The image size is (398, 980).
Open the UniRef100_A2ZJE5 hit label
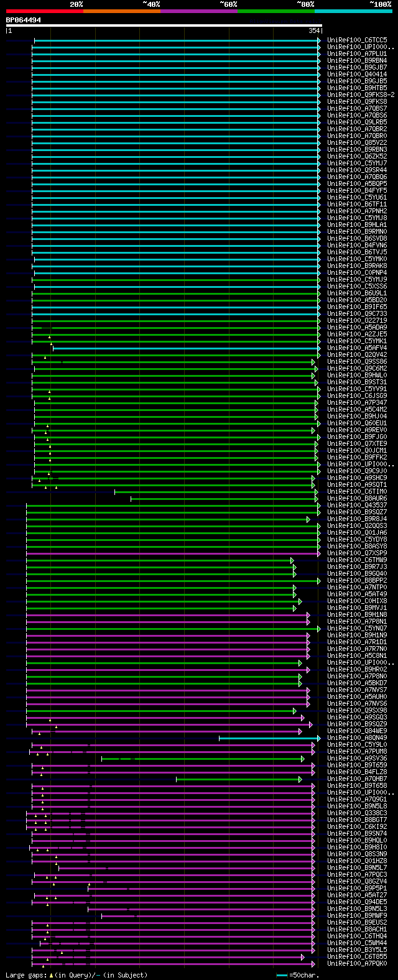(x=357, y=334)
